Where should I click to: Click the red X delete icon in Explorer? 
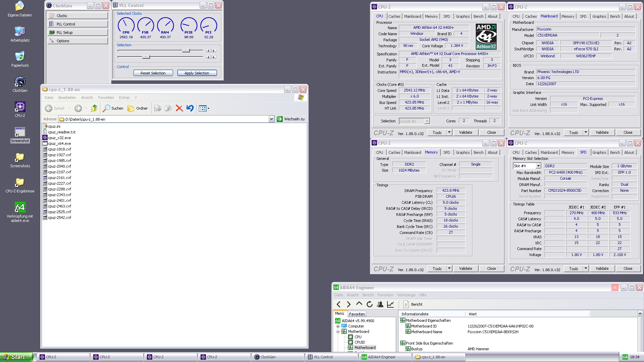click(x=179, y=108)
